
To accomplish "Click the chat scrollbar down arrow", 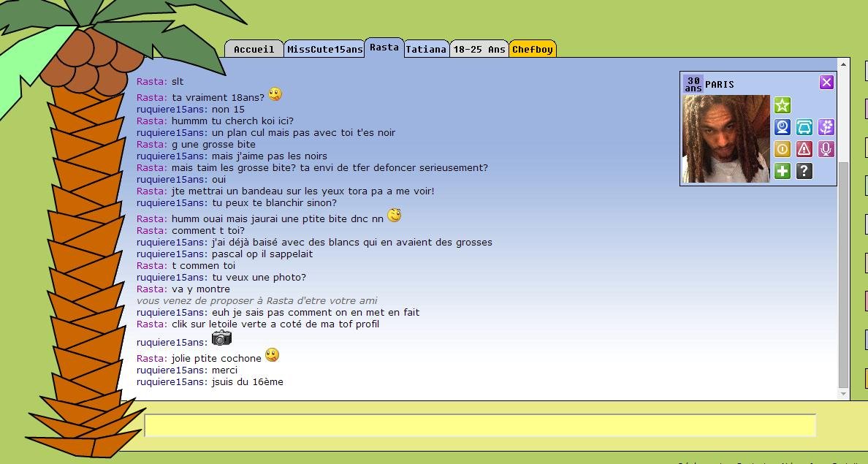I will [x=843, y=394].
